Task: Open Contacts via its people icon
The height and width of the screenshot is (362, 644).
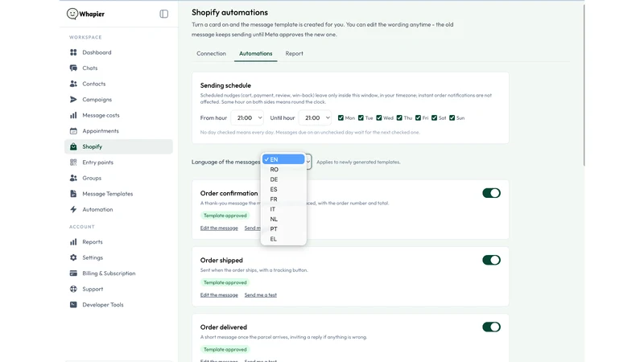Action: point(73,84)
